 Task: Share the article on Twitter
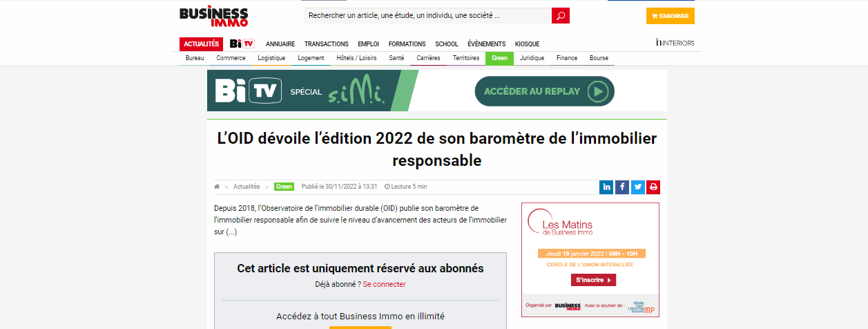pos(638,187)
